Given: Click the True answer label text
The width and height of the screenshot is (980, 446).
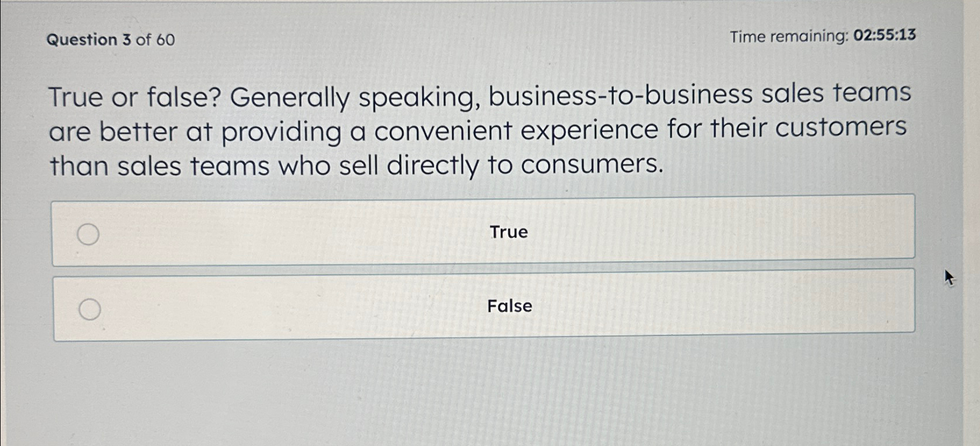Looking at the screenshot, I should (508, 232).
